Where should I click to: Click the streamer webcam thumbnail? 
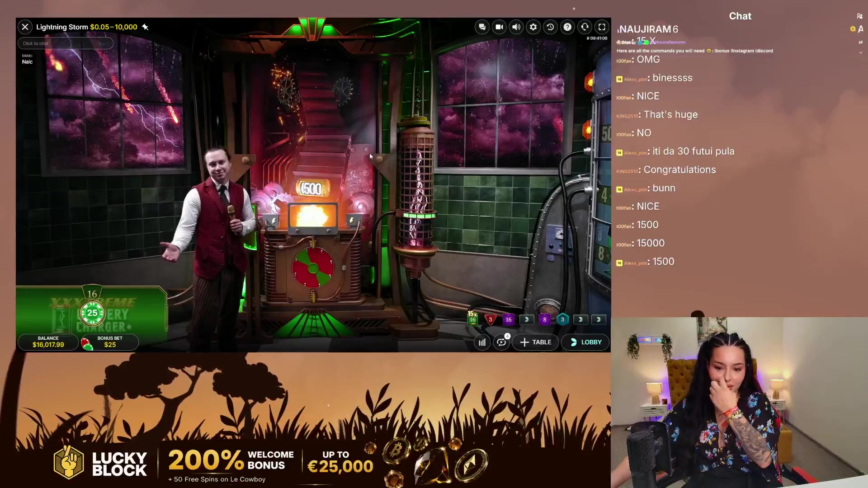click(x=739, y=402)
